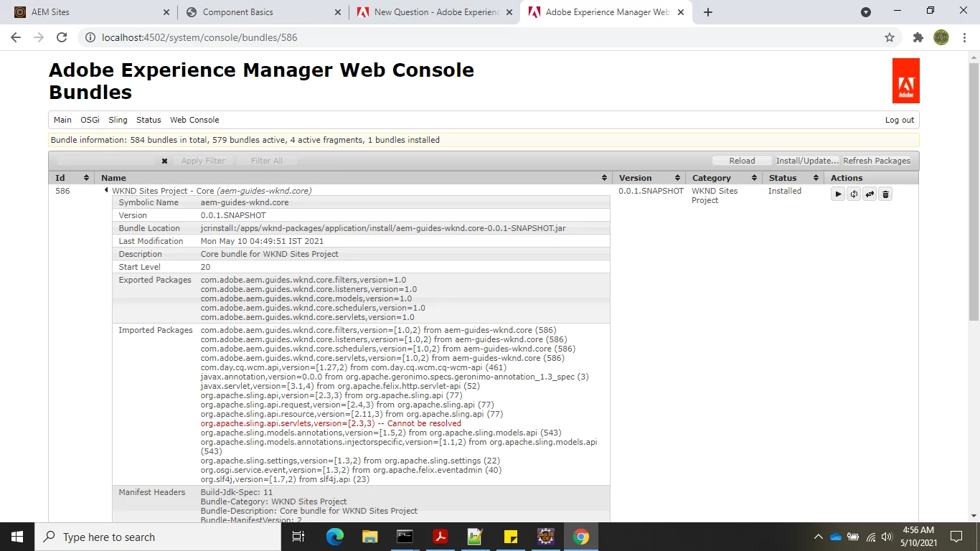Open Chrome profile avatar
This screenshot has height=551, width=980.
point(941,37)
